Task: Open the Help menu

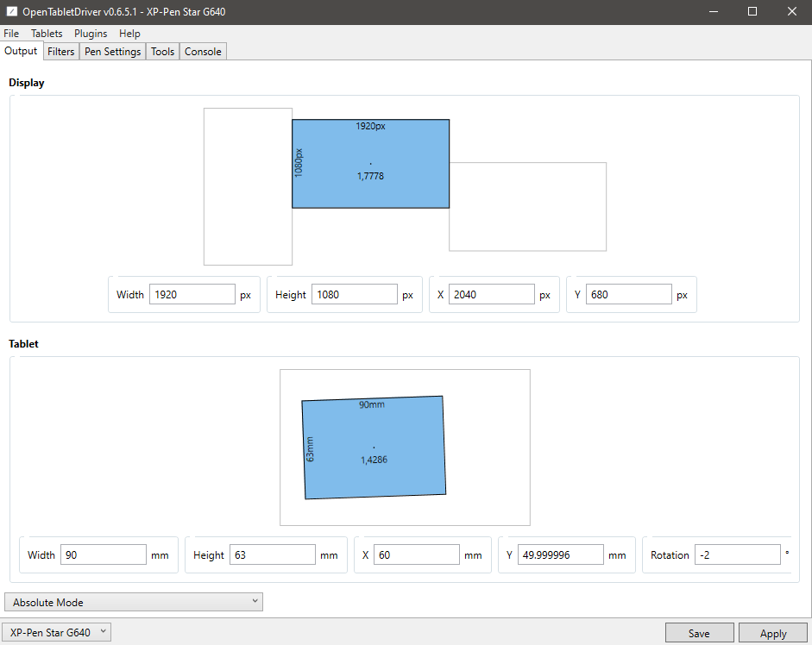Action: 129,34
